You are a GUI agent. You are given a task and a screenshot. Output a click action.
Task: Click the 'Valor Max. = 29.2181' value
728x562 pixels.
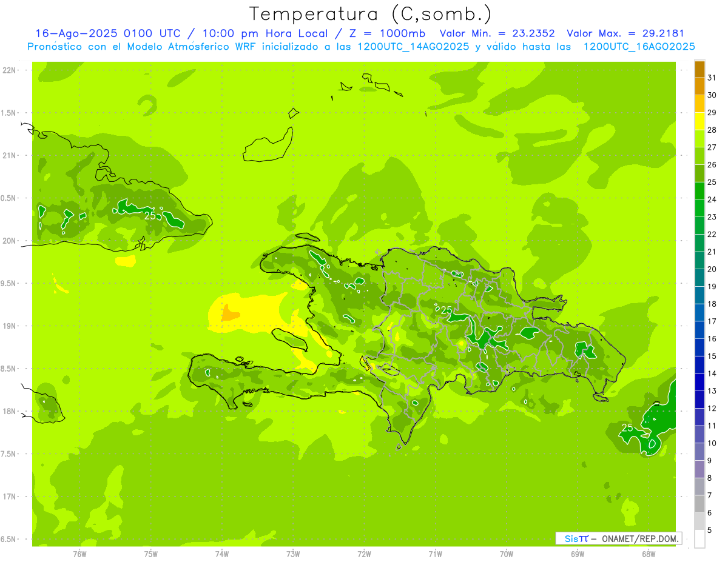tap(625, 33)
